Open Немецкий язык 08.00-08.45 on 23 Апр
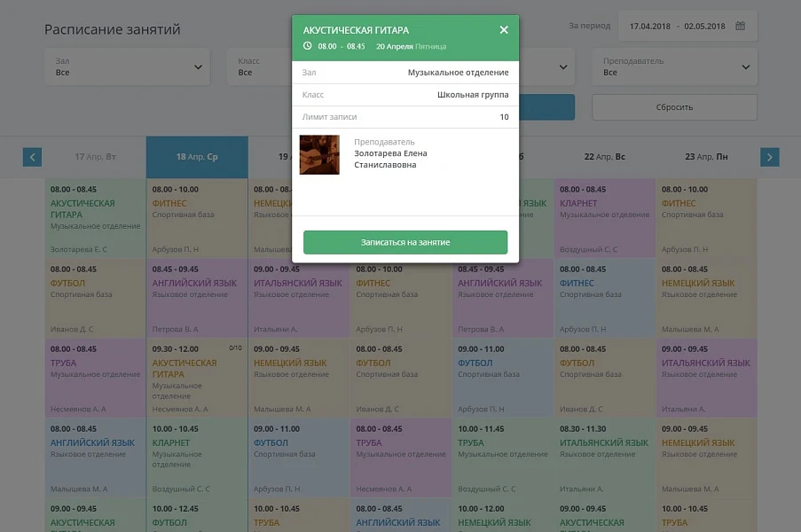This screenshot has height=532, width=801. coord(706,298)
